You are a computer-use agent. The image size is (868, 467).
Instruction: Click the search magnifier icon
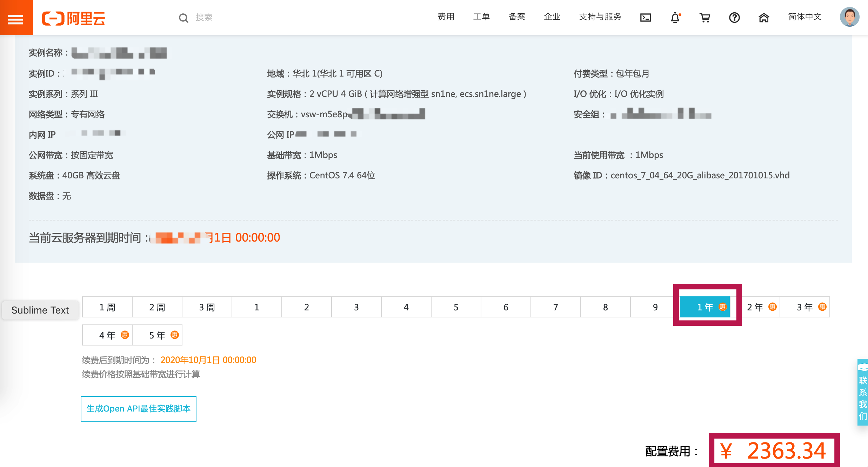[x=183, y=18]
